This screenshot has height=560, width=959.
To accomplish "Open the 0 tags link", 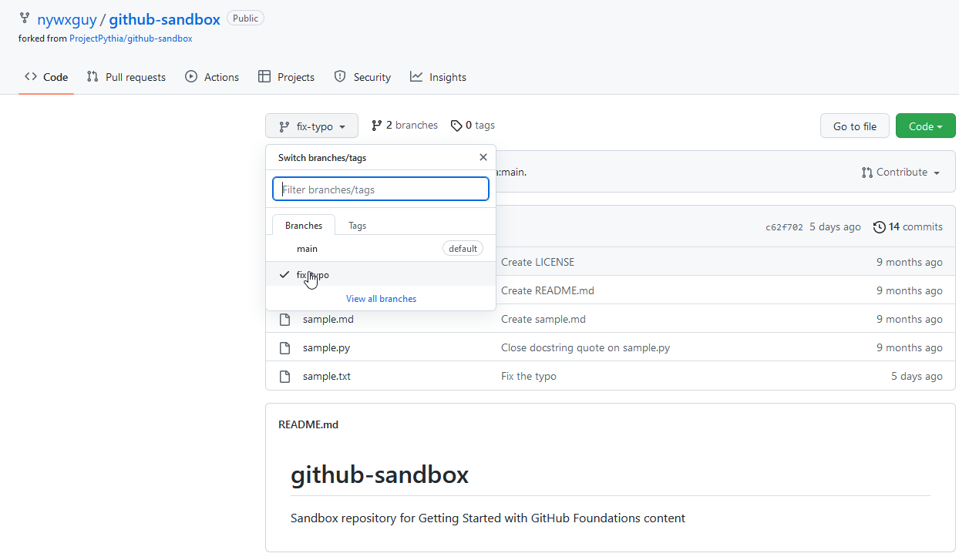I will 473,126.
